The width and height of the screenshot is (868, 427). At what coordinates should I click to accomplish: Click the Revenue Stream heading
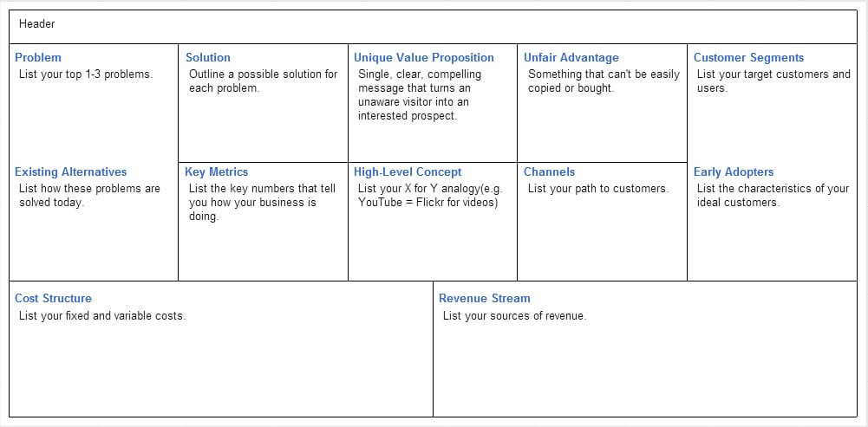[485, 298]
